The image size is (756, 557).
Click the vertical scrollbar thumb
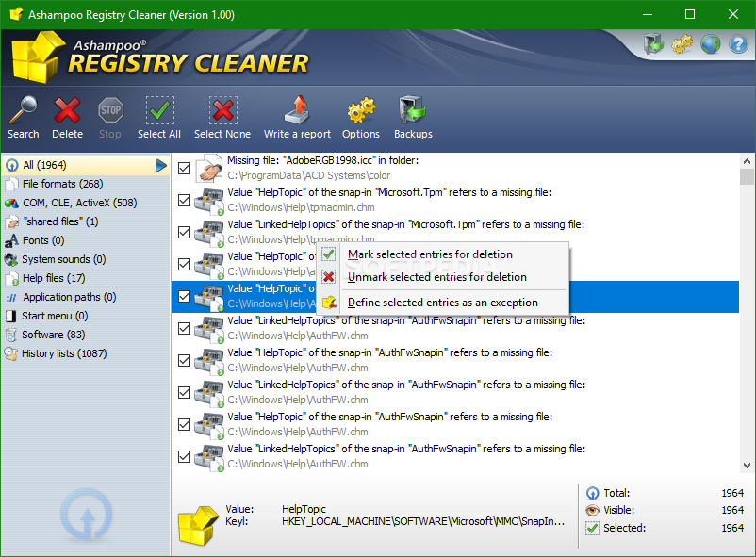point(747,176)
